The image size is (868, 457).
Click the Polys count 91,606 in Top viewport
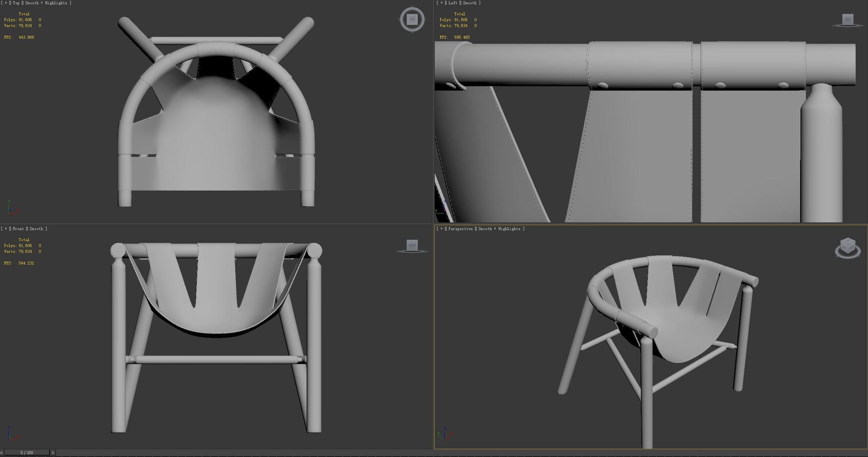[25, 20]
